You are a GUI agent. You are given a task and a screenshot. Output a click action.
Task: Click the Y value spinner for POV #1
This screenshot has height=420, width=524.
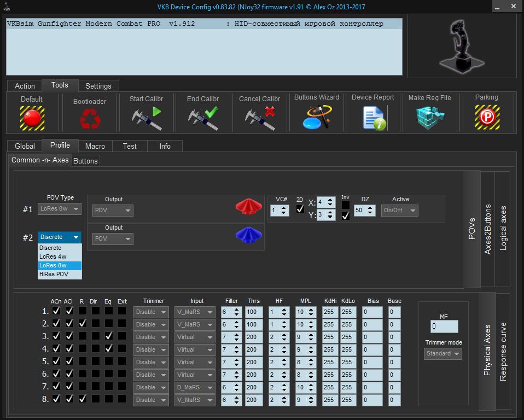(326, 215)
